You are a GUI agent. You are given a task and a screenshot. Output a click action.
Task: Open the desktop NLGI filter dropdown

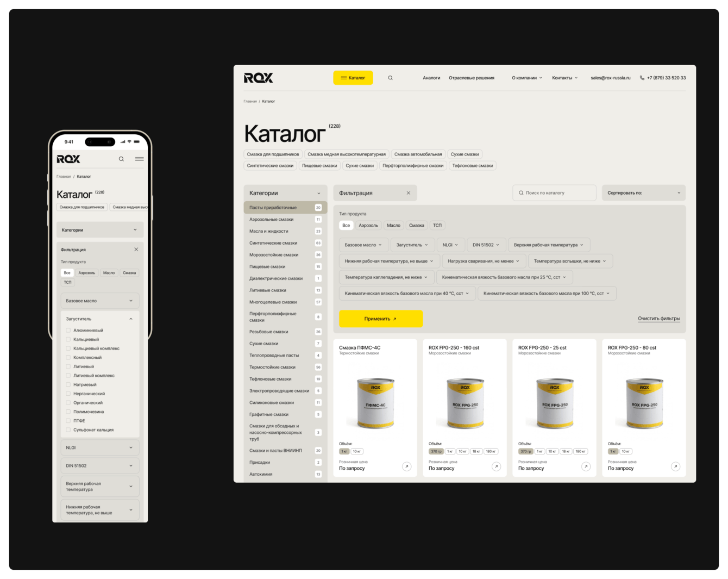[x=450, y=245]
